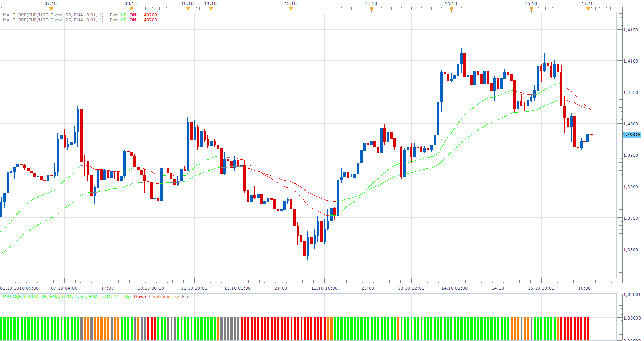Screen dimensions: 644x341
Task: Click the orange 15.10 day marker triangle
Action: [531, 10]
